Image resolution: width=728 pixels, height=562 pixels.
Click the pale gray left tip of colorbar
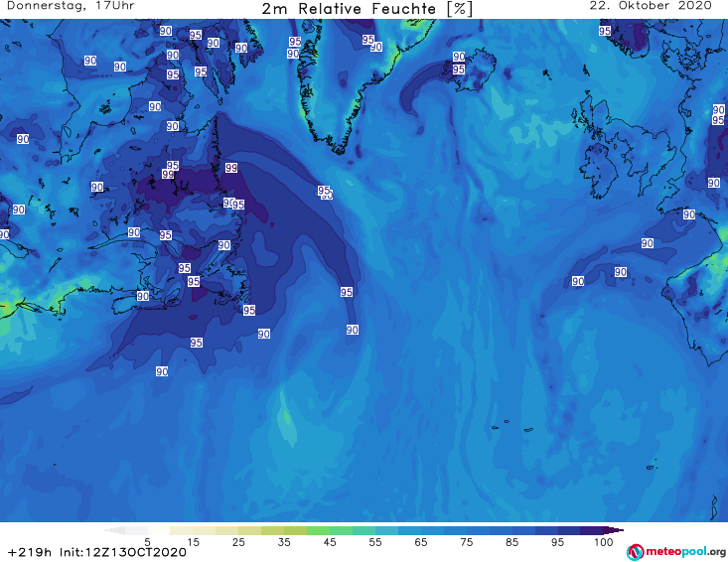114,530
